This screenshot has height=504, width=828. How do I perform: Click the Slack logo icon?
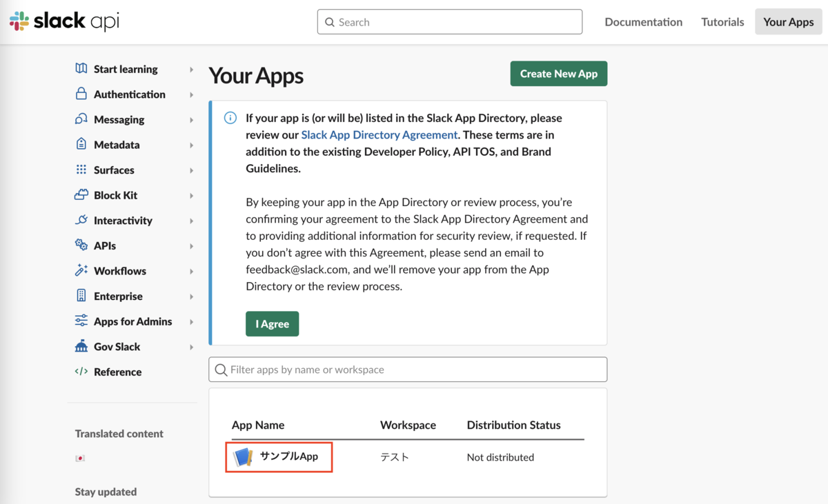coord(19,21)
